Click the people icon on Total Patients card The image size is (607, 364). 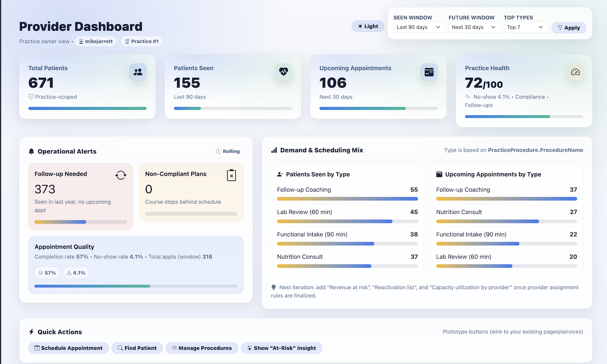[x=138, y=72]
